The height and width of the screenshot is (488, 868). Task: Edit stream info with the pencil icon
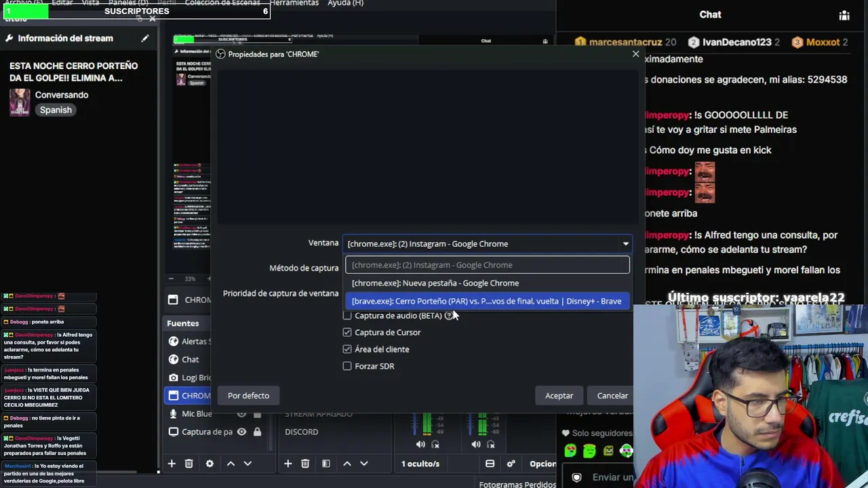(x=145, y=39)
